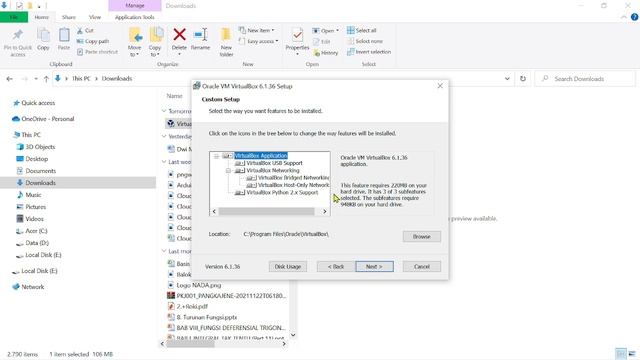Open the New item dropdown

pyautogui.click(x=256, y=31)
